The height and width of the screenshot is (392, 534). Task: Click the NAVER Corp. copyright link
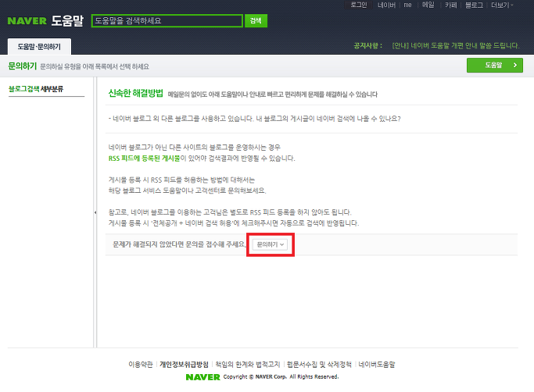pyautogui.click(x=271, y=376)
